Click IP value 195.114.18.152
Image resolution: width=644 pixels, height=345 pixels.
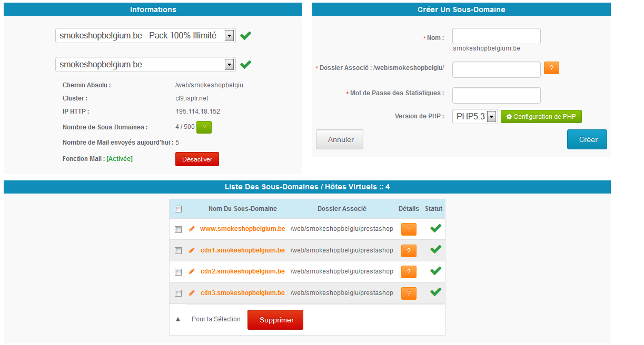[x=198, y=111]
